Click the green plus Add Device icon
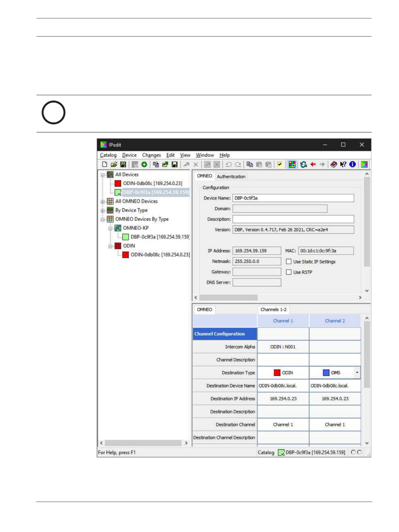Screen dimensions: 399x532 click(x=144, y=165)
